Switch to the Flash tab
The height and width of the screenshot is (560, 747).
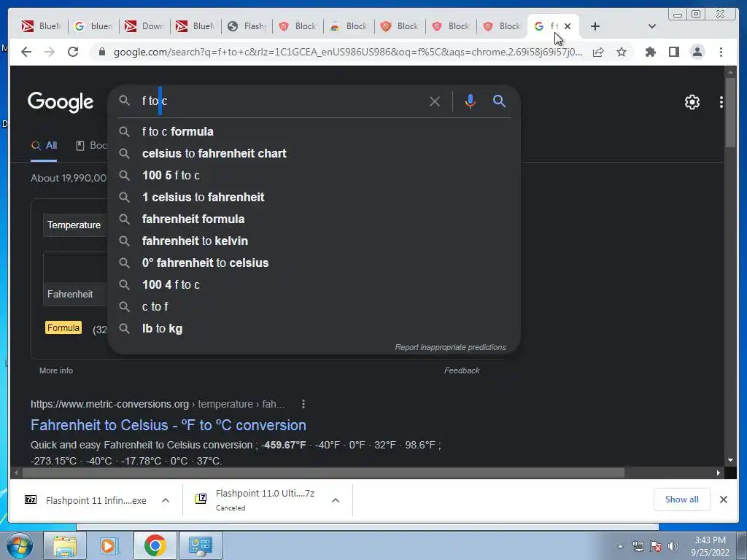247,26
